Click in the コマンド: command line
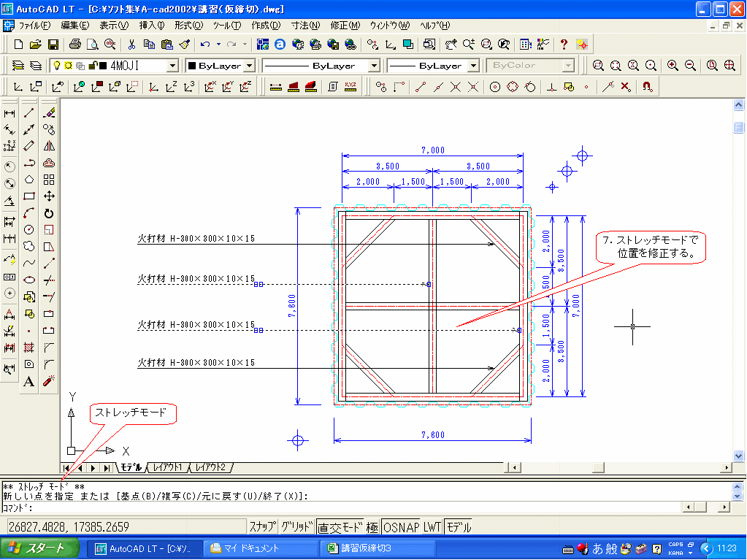This screenshot has height=560, width=747. click(341, 507)
